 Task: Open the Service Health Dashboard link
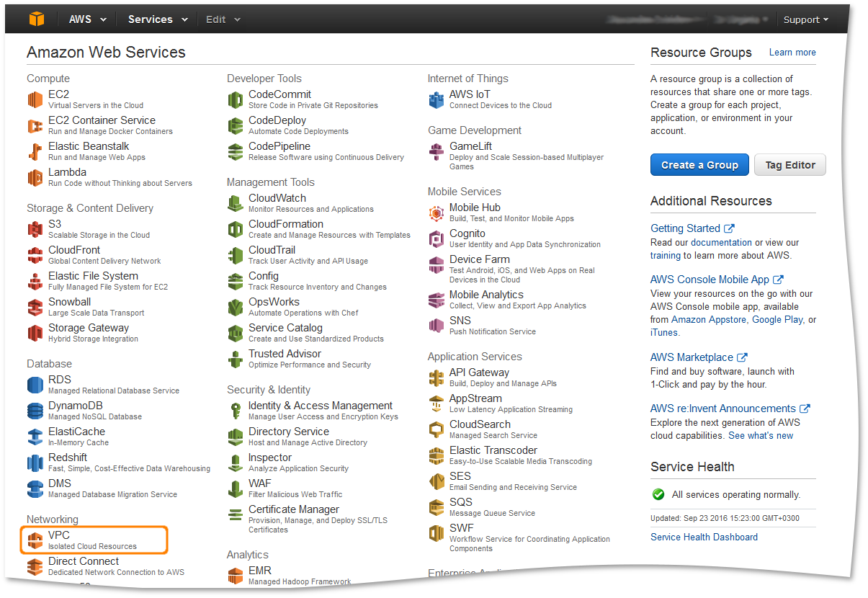[704, 537]
